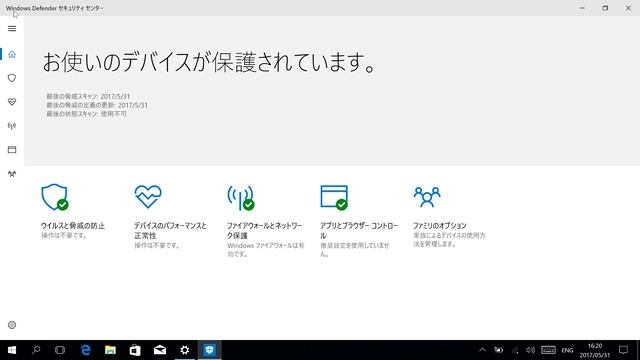
Task: Open デバイスのパフォーマンスと正常性 section
Action: tap(171, 231)
